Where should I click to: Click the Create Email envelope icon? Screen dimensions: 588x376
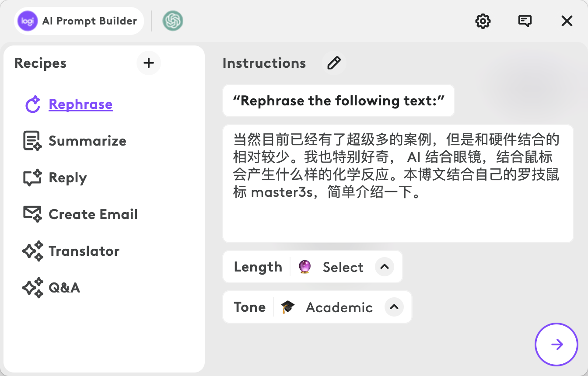[32, 214]
